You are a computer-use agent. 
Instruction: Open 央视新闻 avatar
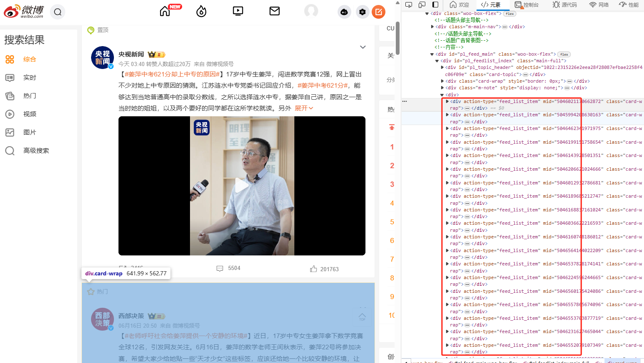pos(102,58)
